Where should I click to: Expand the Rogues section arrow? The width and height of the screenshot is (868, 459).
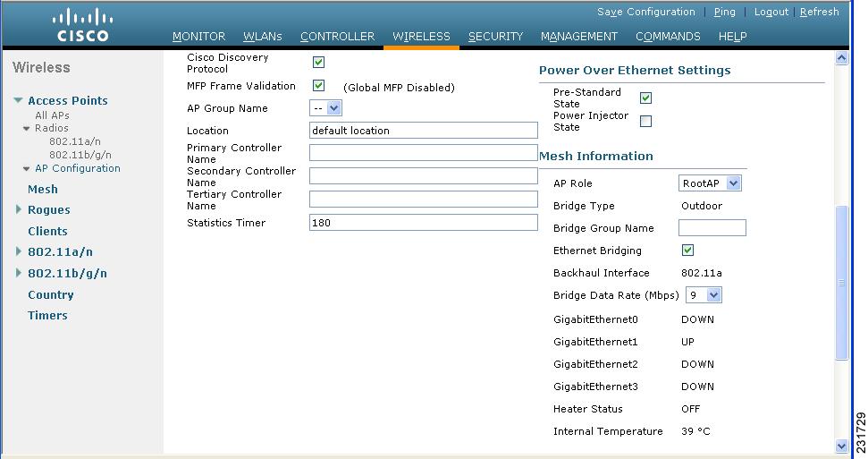pyautogui.click(x=18, y=209)
